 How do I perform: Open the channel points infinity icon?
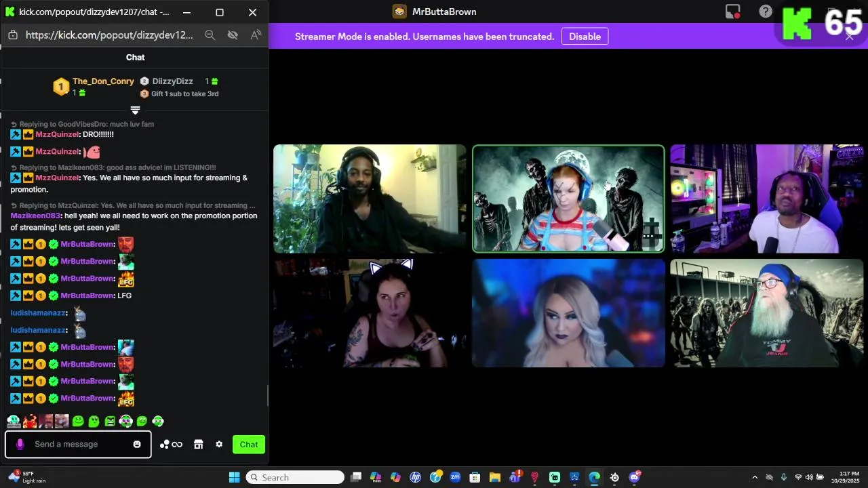pyautogui.click(x=177, y=445)
